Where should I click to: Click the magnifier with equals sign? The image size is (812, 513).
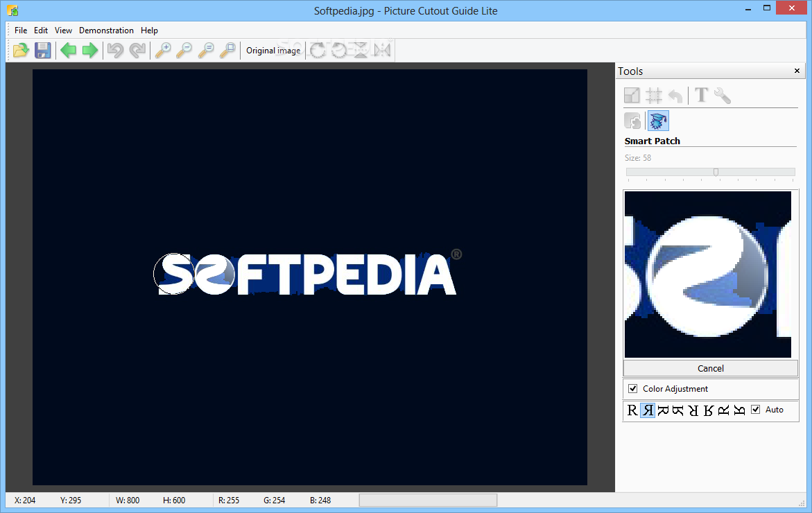coord(205,50)
